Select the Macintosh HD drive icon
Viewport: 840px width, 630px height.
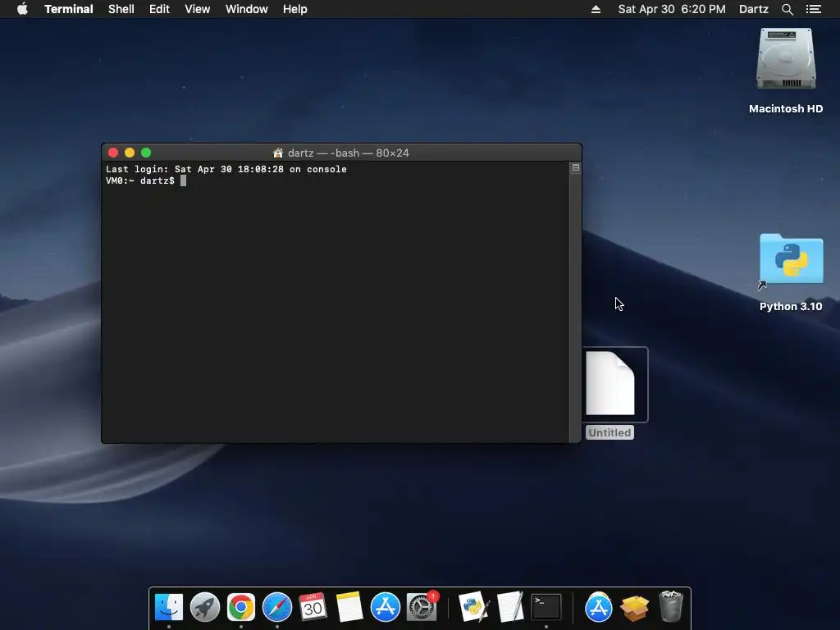(x=786, y=59)
